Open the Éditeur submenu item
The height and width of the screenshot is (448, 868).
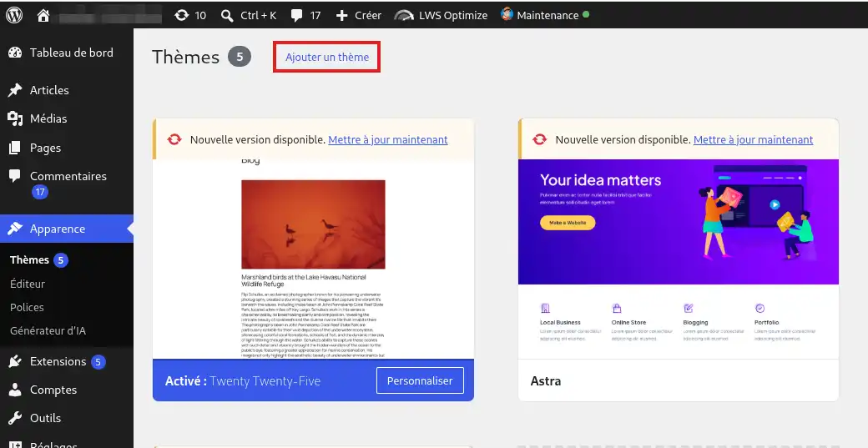27,284
